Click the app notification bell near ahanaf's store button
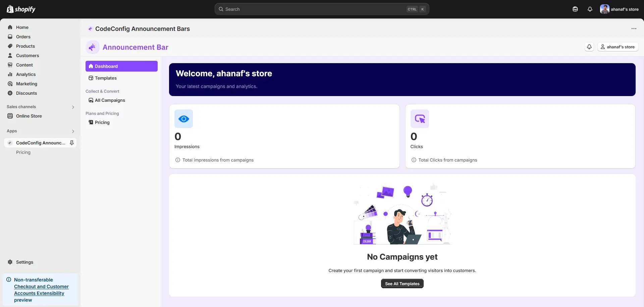The image size is (644, 307). tap(589, 47)
